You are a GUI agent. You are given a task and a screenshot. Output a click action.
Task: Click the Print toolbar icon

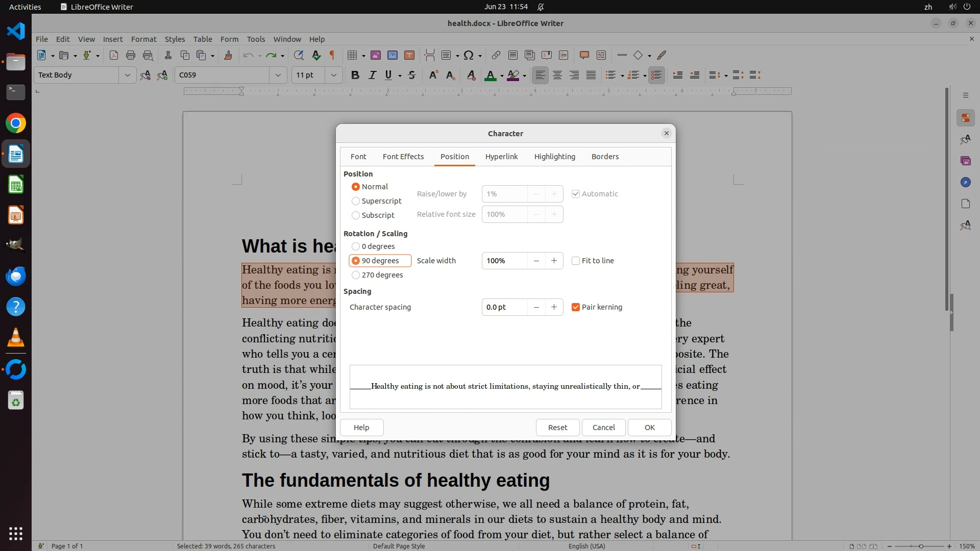(131, 56)
